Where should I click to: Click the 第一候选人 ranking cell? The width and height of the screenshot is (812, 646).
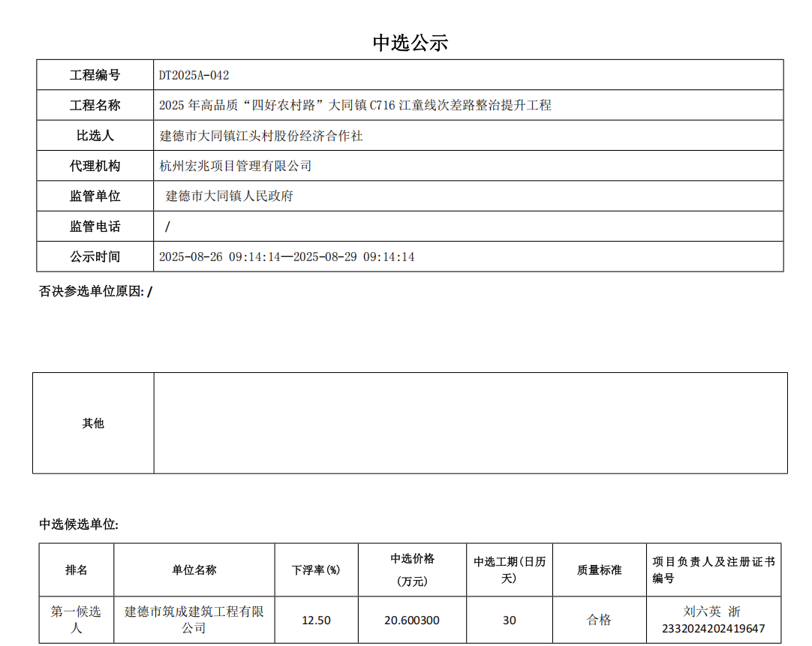[76, 620]
